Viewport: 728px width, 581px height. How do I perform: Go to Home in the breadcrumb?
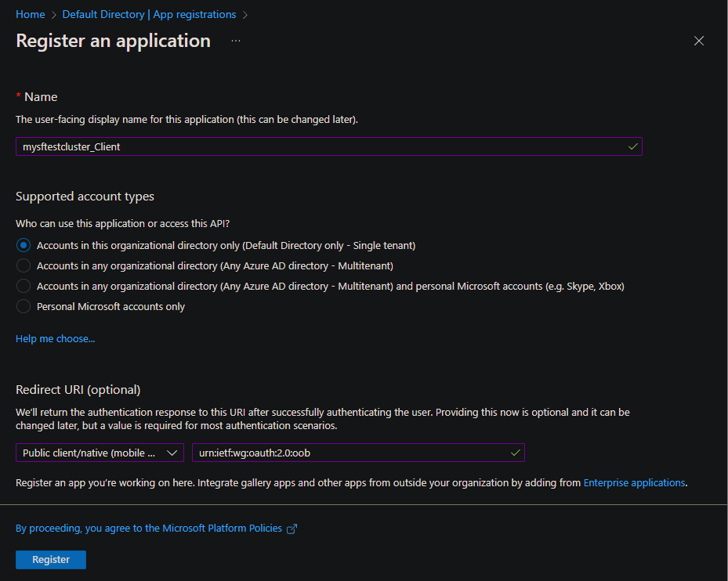(31, 14)
